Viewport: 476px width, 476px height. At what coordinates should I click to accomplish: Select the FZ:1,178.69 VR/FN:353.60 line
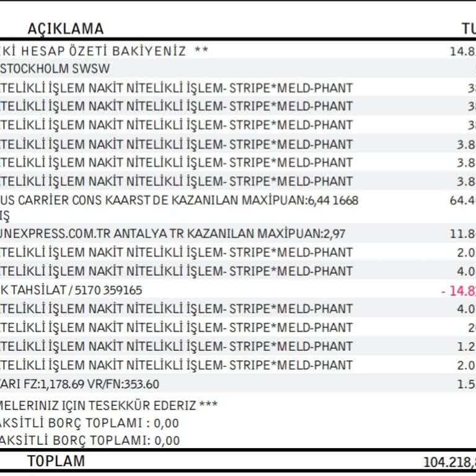click(79, 384)
